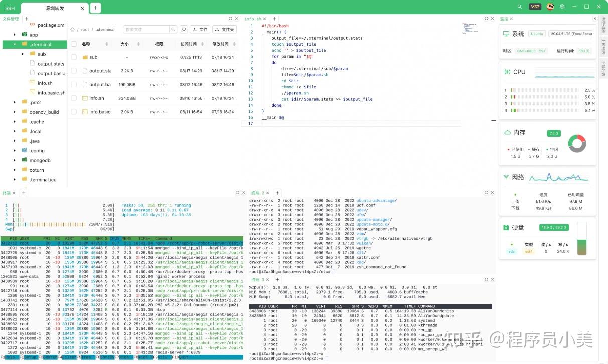The width and height of the screenshot is (608, 364).
Task: Open the 下载列表 sidebar tab
Action: (603, 68)
